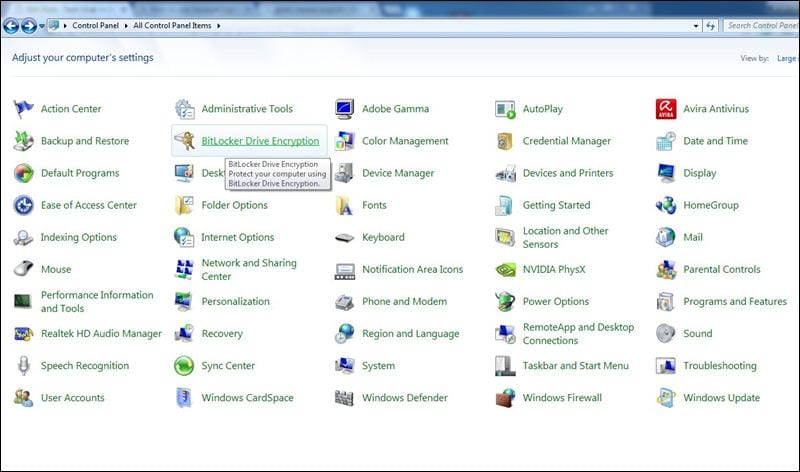Image resolution: width=800 pixels, height=472 pixels.
Task: Open the AutoPlay icon
Action: [x=505, y=109]
